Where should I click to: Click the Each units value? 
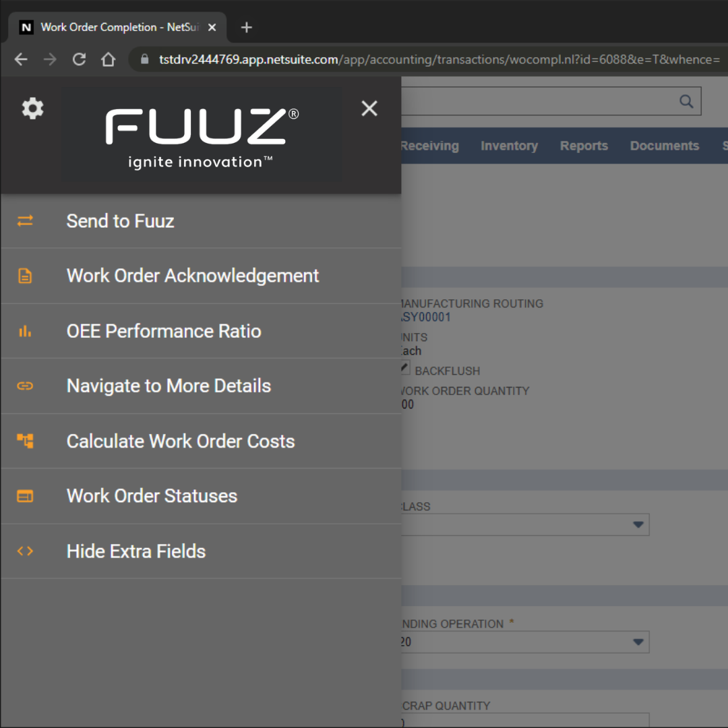(411, 351)
